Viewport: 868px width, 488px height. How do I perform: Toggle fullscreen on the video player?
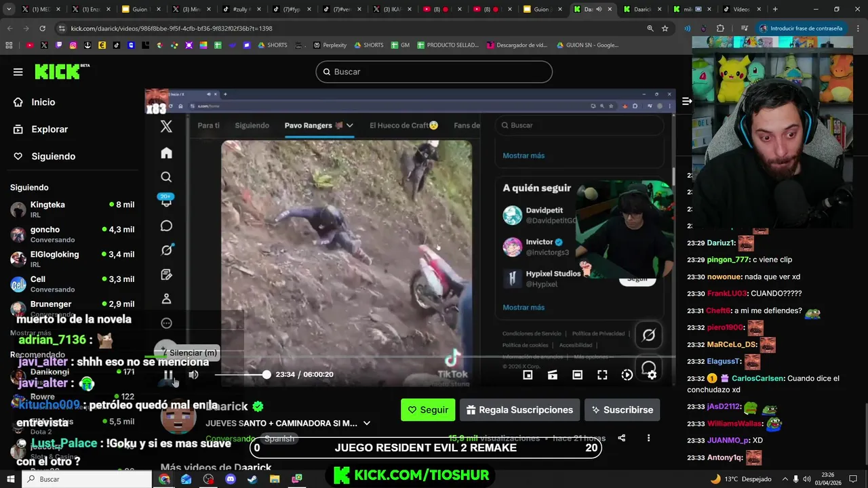(x=602, y=375)
